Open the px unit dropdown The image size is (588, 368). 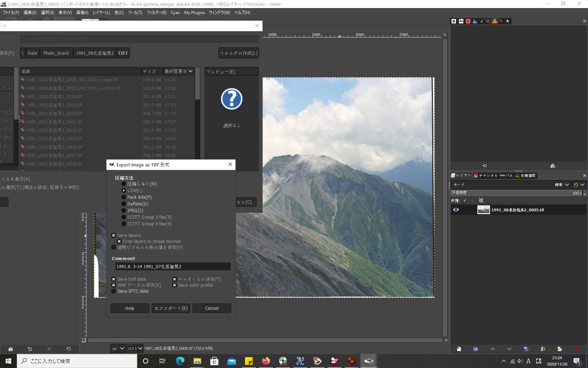118,348
